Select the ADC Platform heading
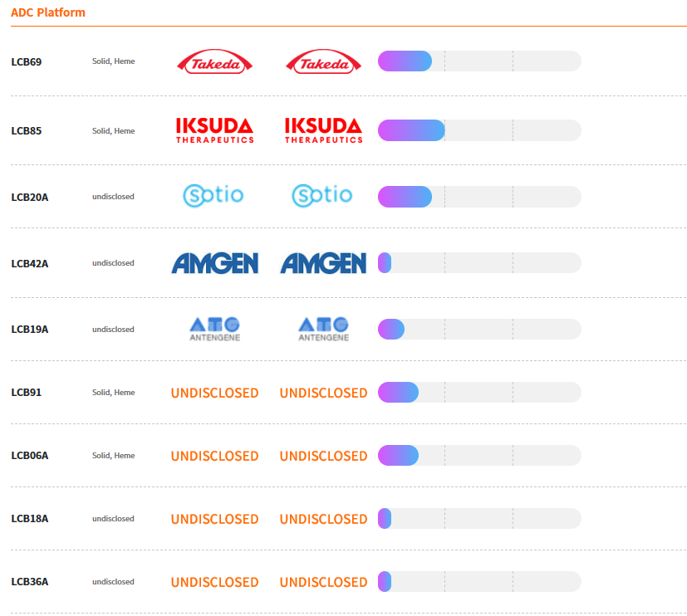This screenshot has height=616, width=687. 48,12
